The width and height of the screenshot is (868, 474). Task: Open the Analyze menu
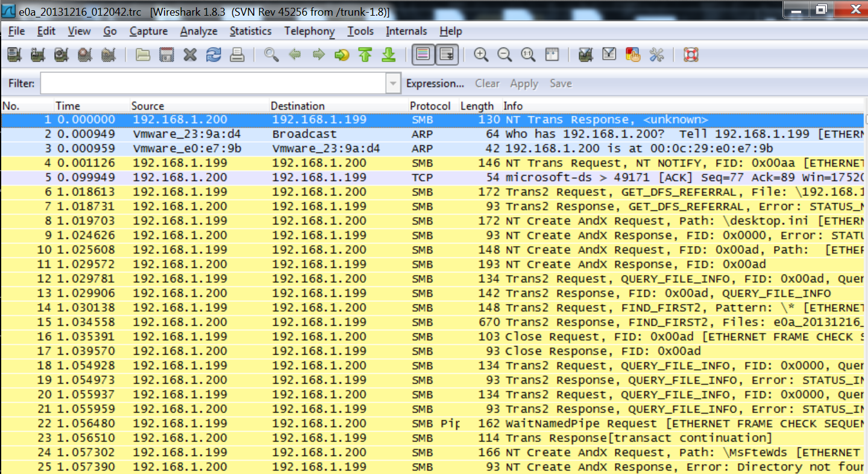click(198, 31)
